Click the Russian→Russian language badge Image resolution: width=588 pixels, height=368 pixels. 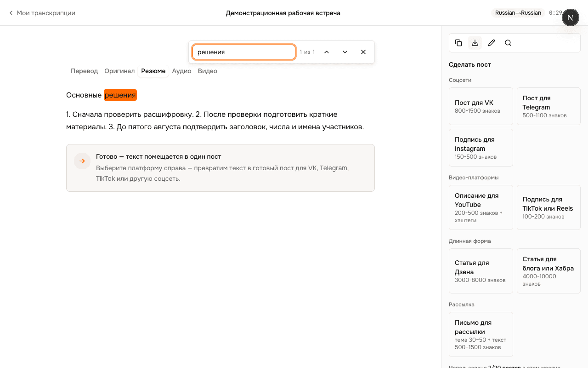[518, 13]
